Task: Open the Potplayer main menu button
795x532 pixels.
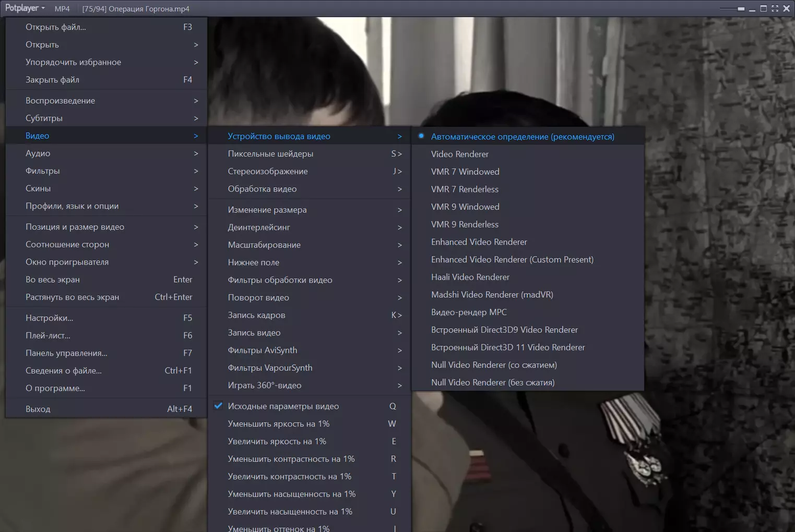Action: pyautogui.click(x=25, y=8)
